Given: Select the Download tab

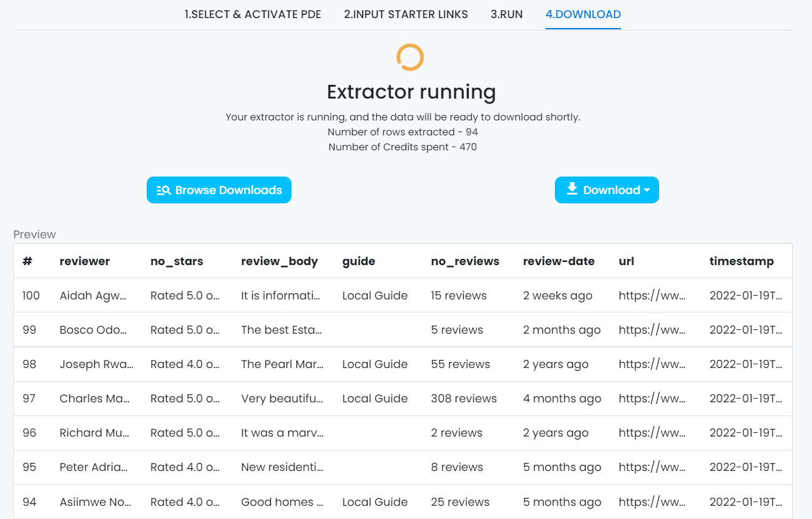Looking at the screenshot, I should (x=583, y=14).
